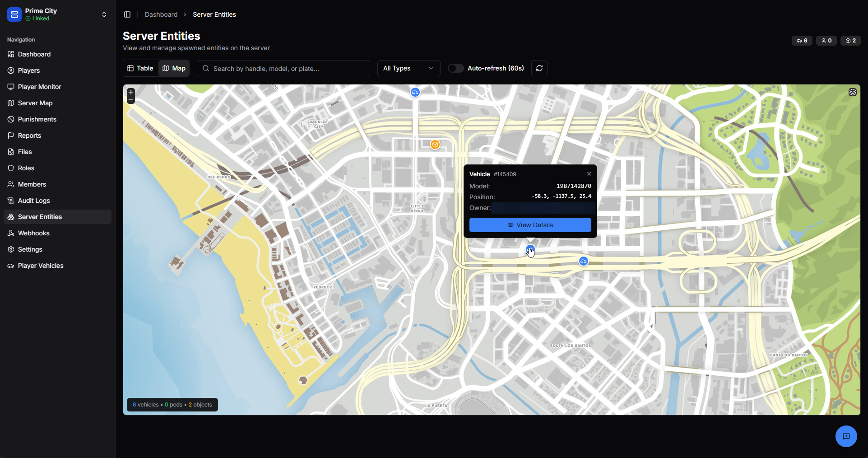Click the refresh entities icon button
This screenshot has width=868, height=458.
point(539,68)
